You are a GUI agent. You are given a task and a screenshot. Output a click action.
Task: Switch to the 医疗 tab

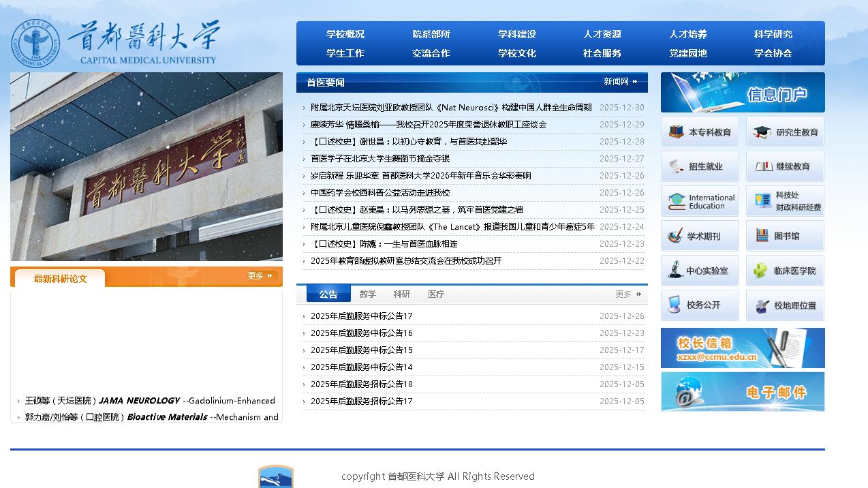tap(436, 294)
